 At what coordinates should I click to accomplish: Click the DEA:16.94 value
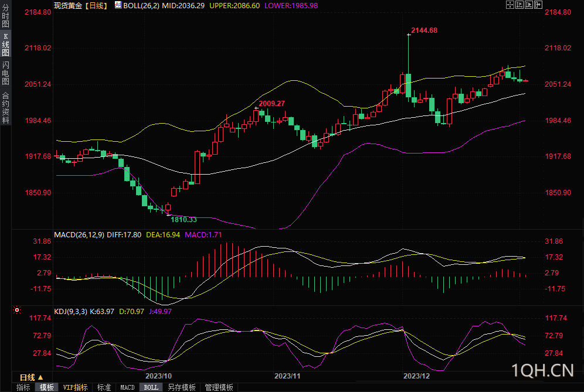tap(163, 235)
